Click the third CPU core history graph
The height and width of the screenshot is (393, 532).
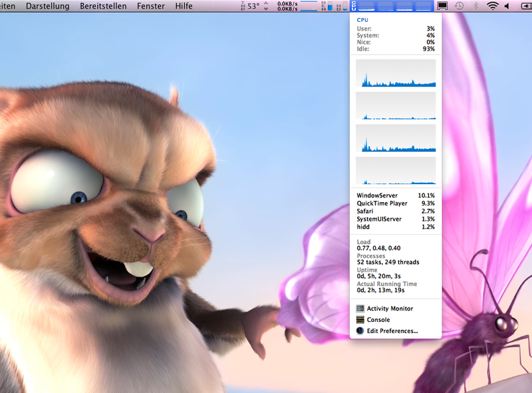(x=396, y=138)
